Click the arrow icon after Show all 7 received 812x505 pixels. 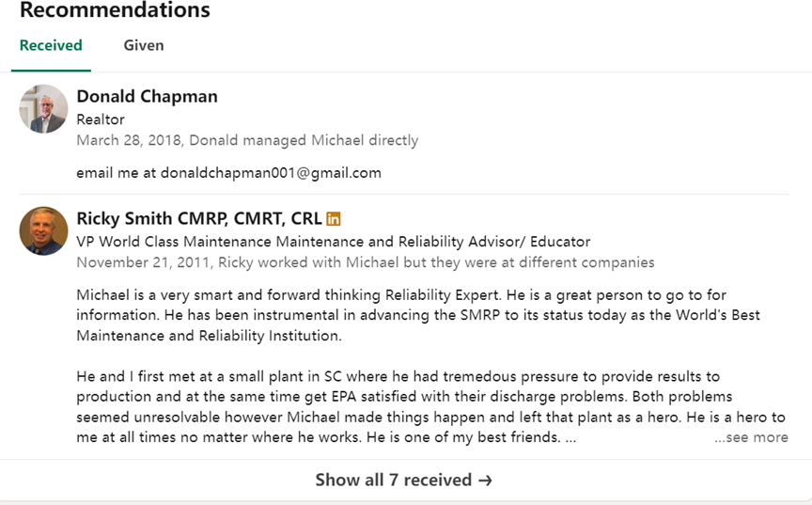[485, 480]
